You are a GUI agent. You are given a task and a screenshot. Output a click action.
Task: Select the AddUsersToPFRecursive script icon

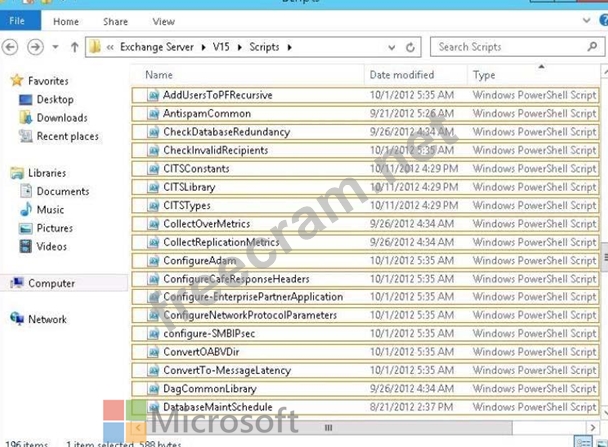(154, 95)
